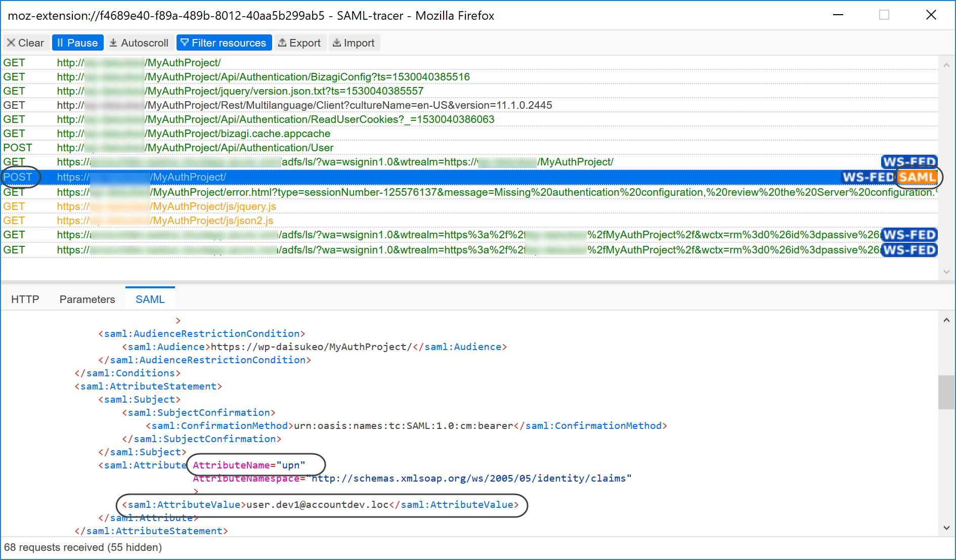Toggle the Pause button
The width and height of the screenshot is (956, 560).
pos(78,43)
